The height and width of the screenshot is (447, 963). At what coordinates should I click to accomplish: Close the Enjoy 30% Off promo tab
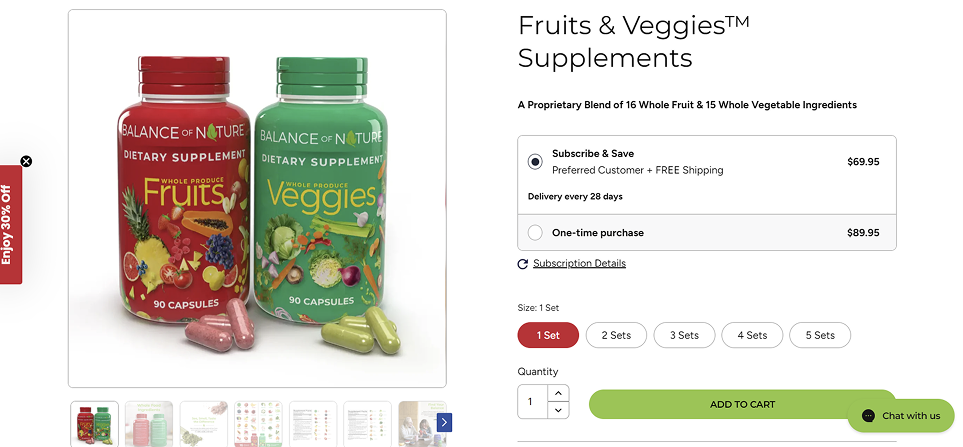pyautogui.click(x=26, y=161)
